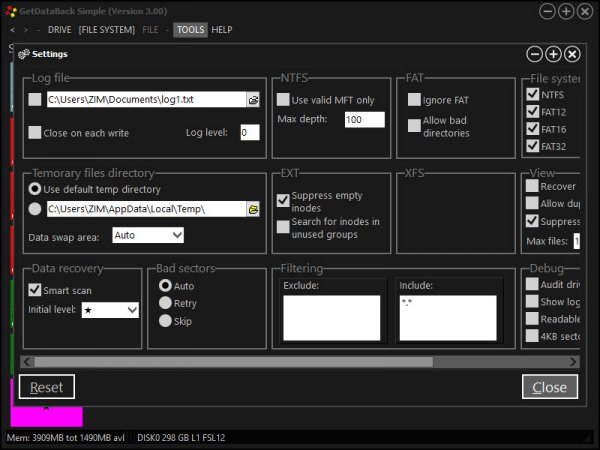Screen dimensions: 600x450
Task: Uncheck the FAT32 file system
Action: click(533, 146)
